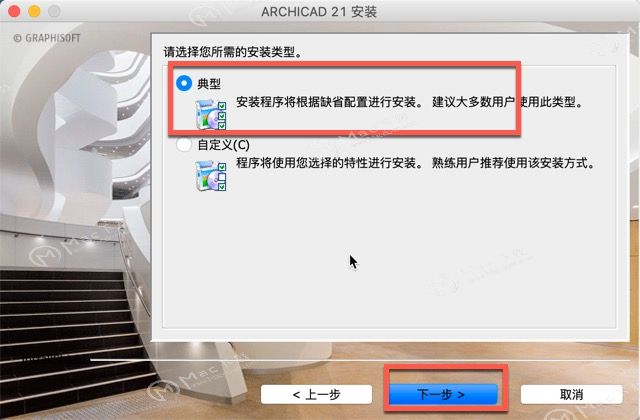Viewport: 640px width, 420px height.
Task: Select the 自定义(C) radio button
Action: click(x=184, y=144)
